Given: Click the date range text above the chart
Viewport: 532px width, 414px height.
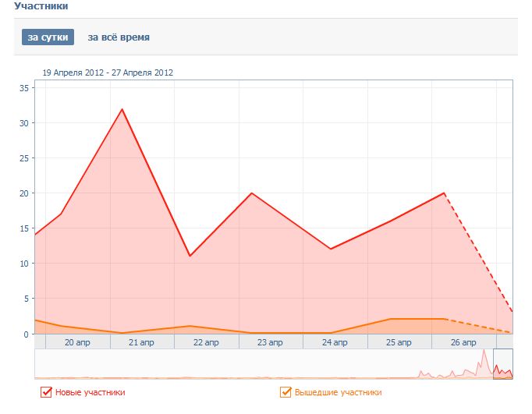Looking at the screenshot, I should 108,73.
